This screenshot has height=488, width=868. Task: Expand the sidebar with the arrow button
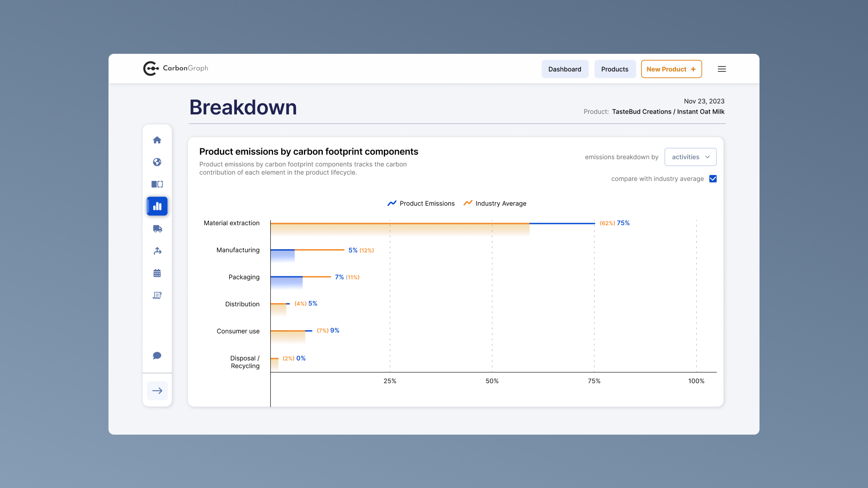coord(157,390)
